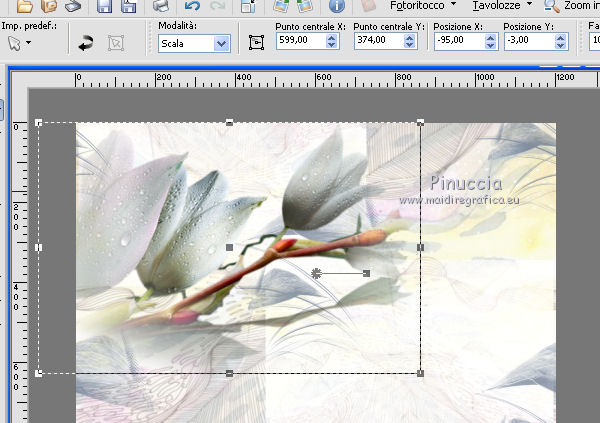Screen dimensions: 600x423
Task: Click the center pivot point icon
Action: pos(256,42)
